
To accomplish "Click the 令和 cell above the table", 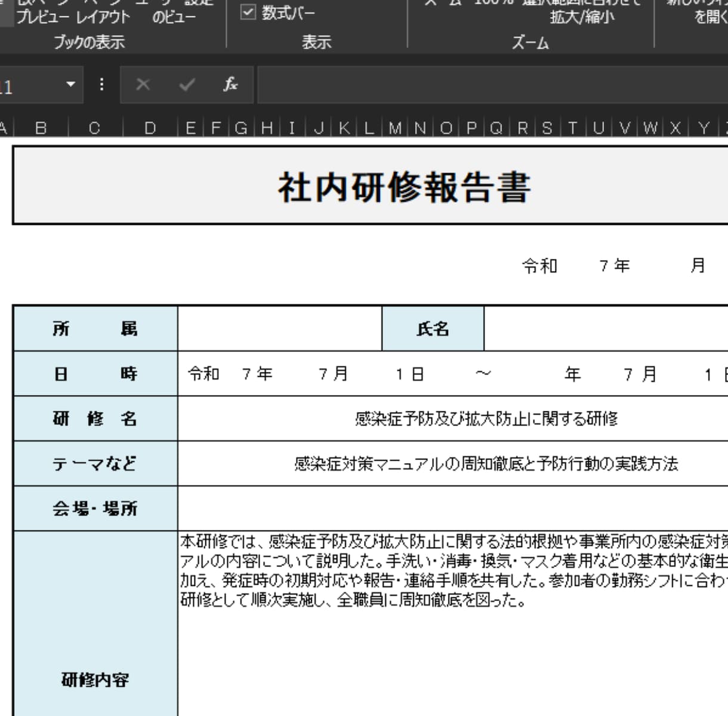I will (539, 266).
